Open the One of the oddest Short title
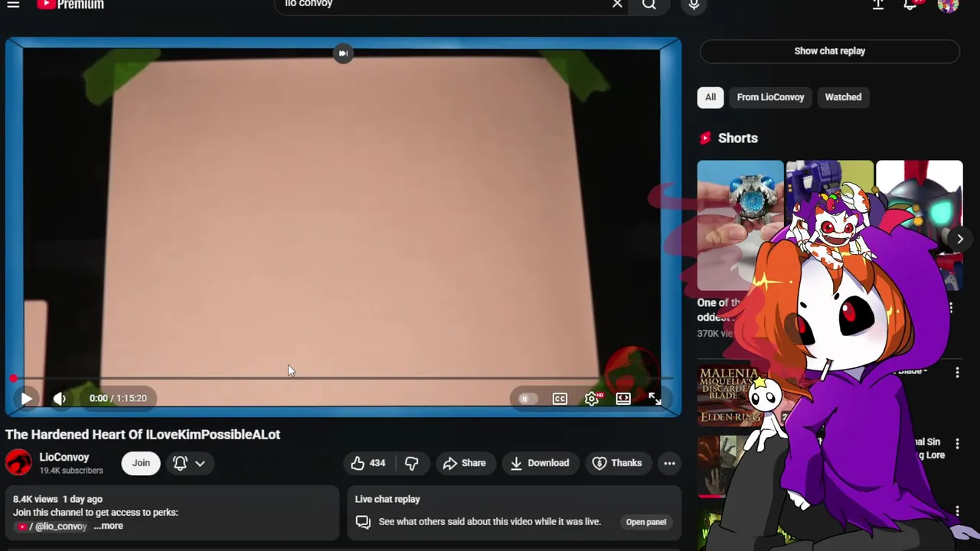This screenshot has width=980, height=551. (x=718, y=310)
